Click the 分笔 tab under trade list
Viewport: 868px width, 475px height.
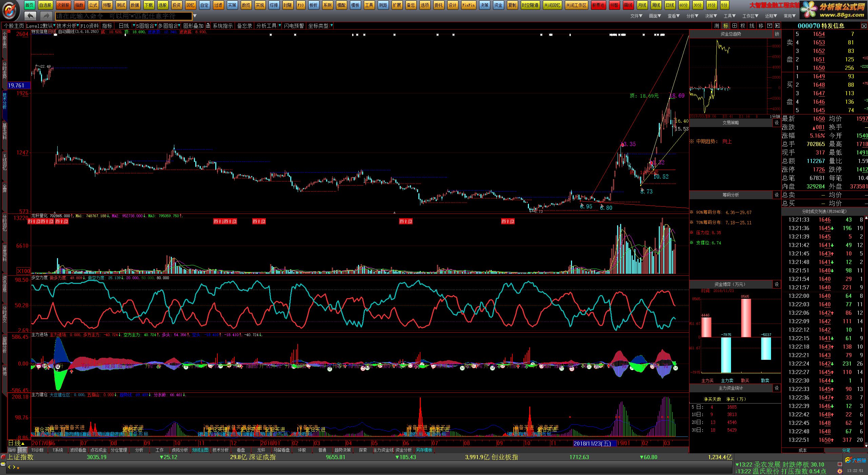point(846,450)
